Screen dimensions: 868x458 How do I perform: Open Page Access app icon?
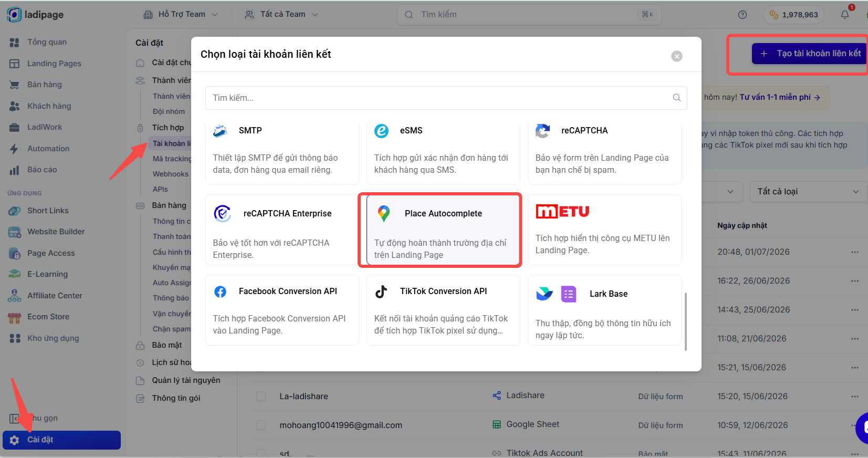point(15,253)
